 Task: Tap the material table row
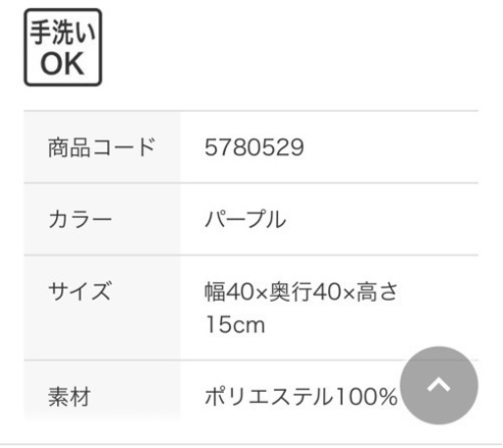click(251, 390)
